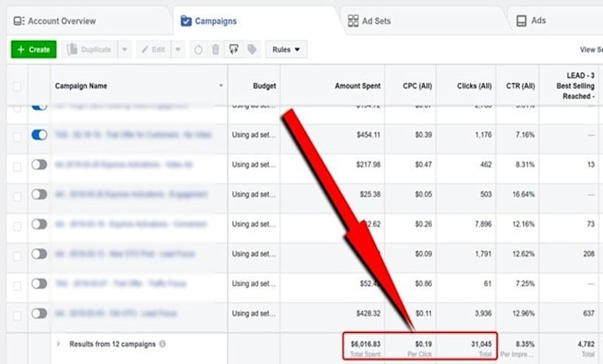The height and width of the screenshot is (364, 603).
Task: Click the 8.35% total CTR value
Action: coord(525,344)
